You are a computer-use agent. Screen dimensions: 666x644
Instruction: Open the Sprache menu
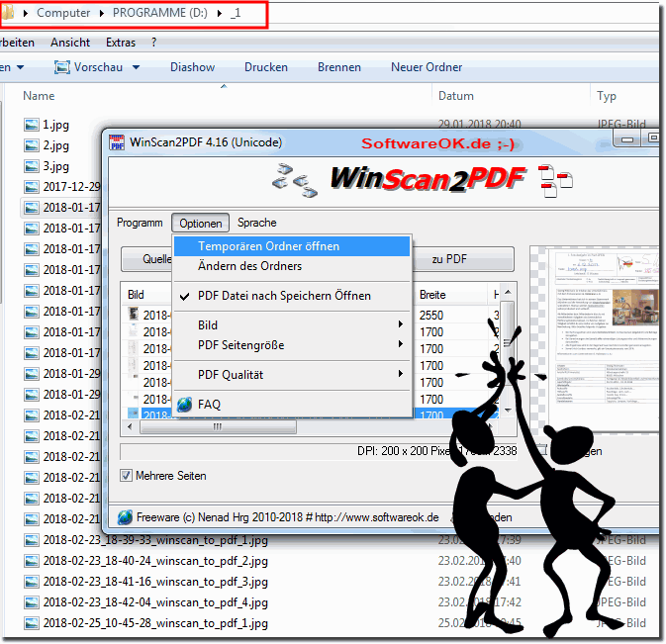click(257, 223)
